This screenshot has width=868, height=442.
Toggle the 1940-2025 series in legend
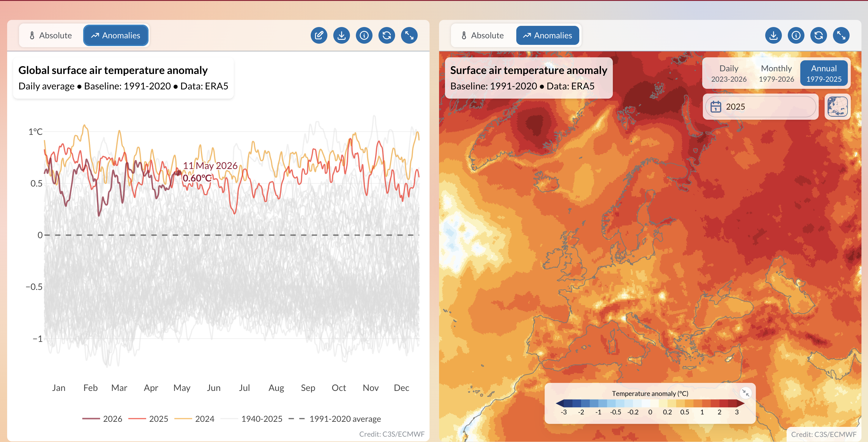251,419
